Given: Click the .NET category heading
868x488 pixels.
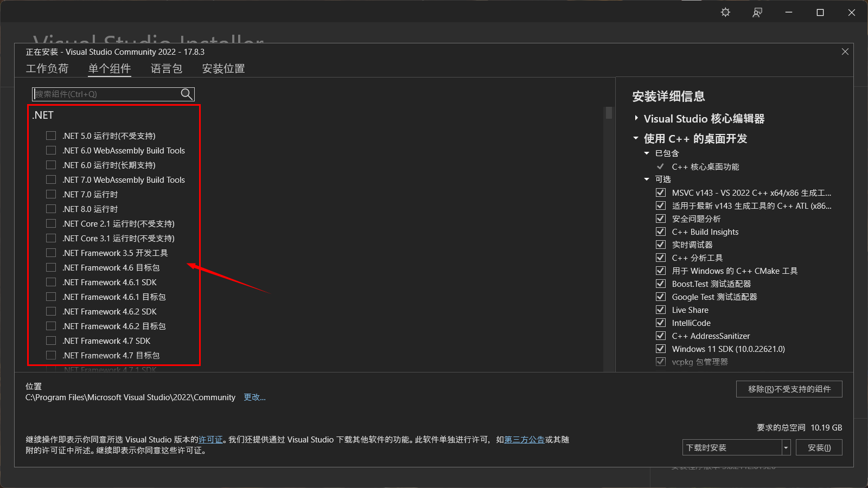Looking at the screenshot, I should [x=43, y=115].
